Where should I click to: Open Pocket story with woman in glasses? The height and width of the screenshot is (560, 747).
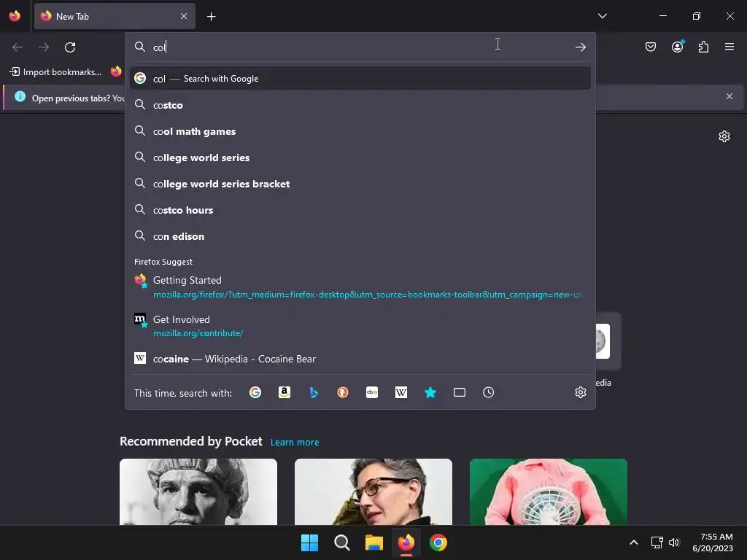tap(373, 492)
